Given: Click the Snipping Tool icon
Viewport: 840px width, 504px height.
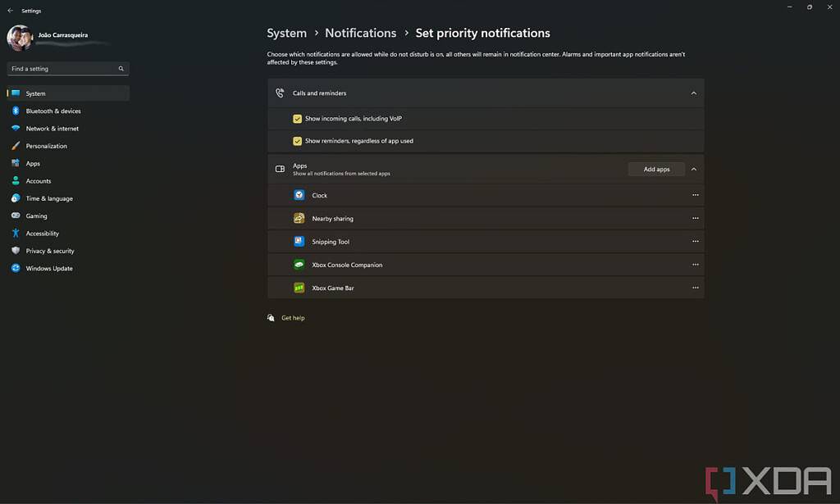Looking at the screenshot, I should (x=299, y=242).
